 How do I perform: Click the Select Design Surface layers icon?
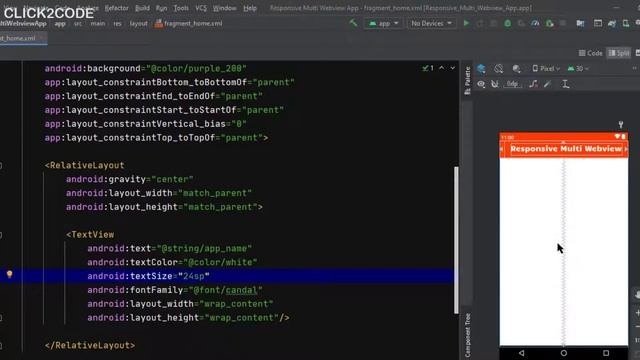click(481, 69)
